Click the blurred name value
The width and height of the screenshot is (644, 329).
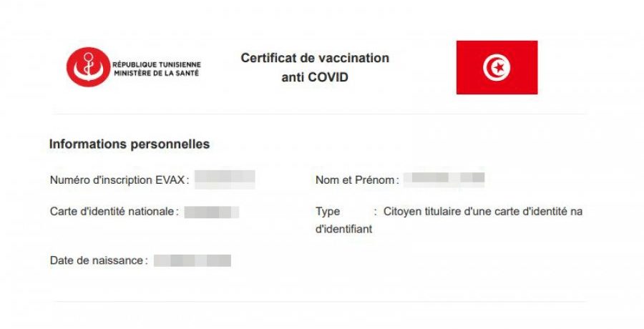[x=444, y=179]
